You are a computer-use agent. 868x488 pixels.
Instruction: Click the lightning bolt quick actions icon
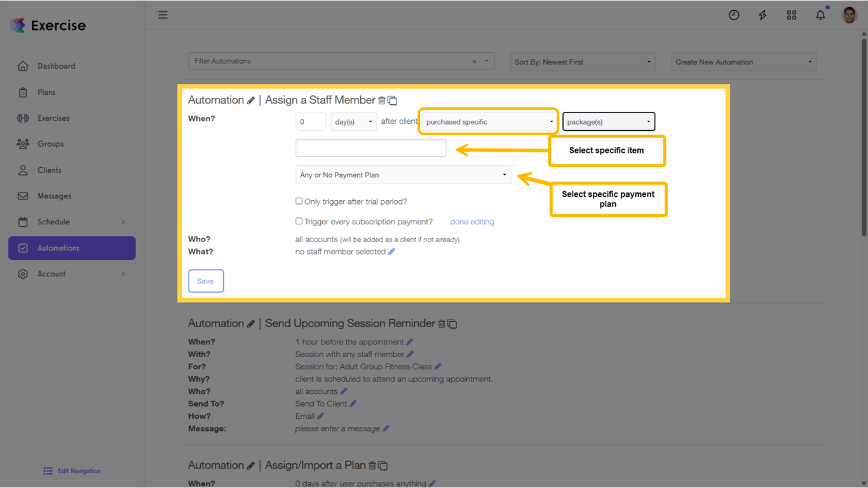tap(763, 14)
